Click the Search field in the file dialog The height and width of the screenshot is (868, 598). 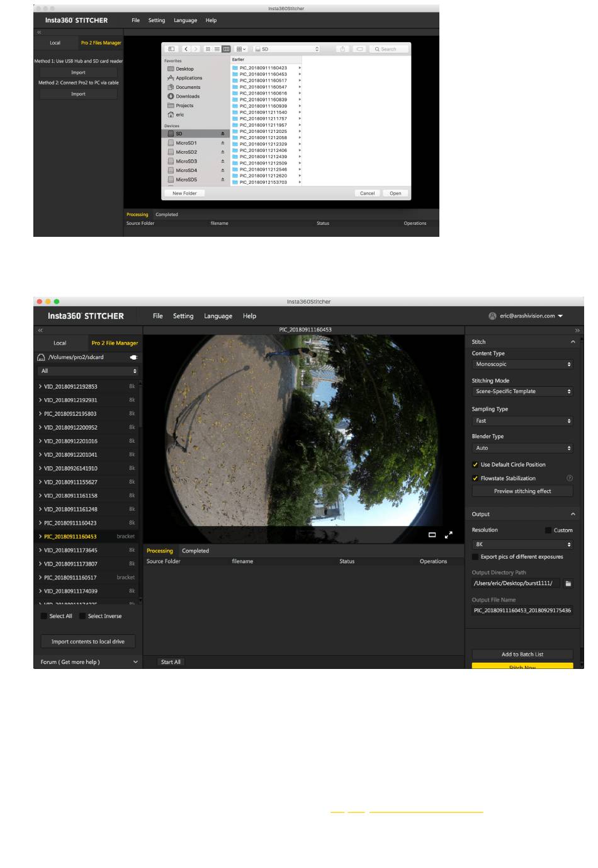tap(390, 49)
